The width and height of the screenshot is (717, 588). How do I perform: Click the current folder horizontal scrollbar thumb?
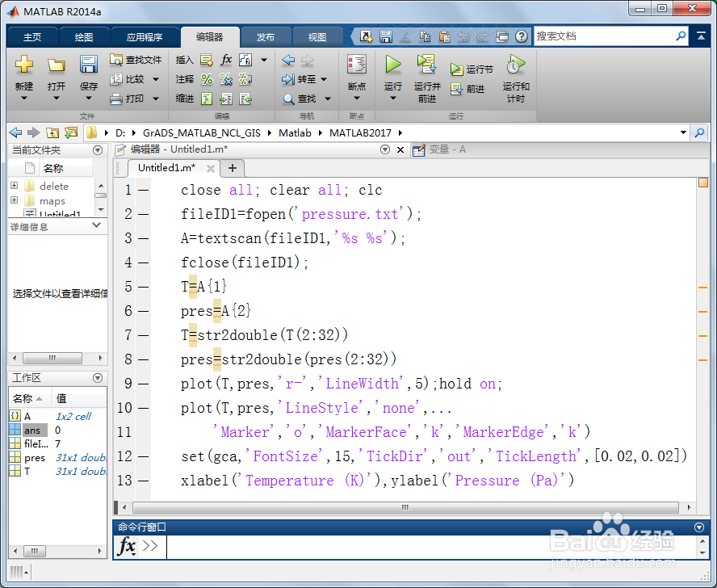coord(52,358)
